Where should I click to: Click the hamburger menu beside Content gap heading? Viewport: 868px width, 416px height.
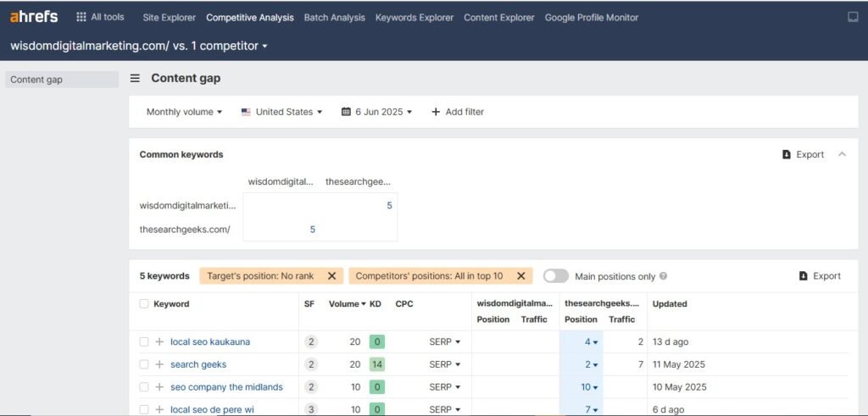point(135,79)
